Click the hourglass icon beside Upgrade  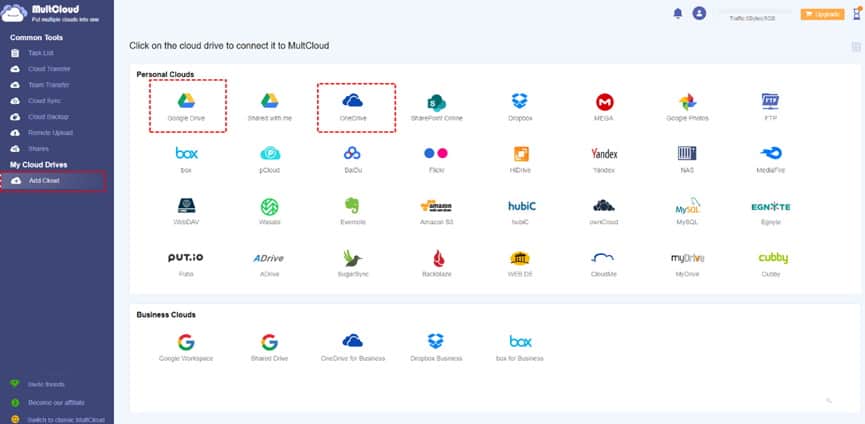coord(856,14)
